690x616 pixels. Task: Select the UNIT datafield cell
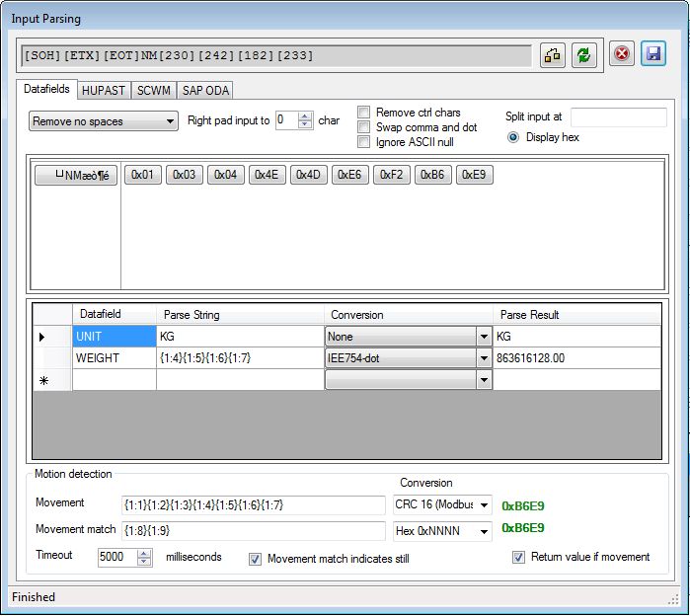tap(115, 337)
